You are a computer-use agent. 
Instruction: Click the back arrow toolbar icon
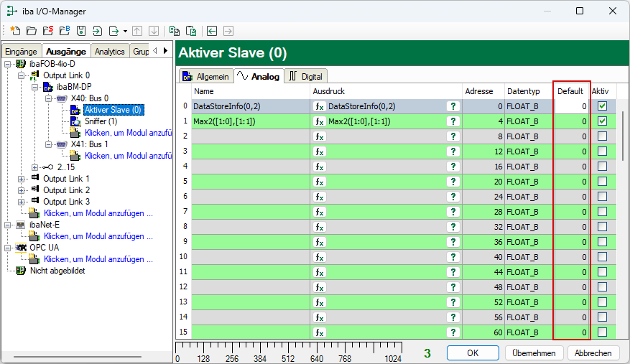(212, 31)
